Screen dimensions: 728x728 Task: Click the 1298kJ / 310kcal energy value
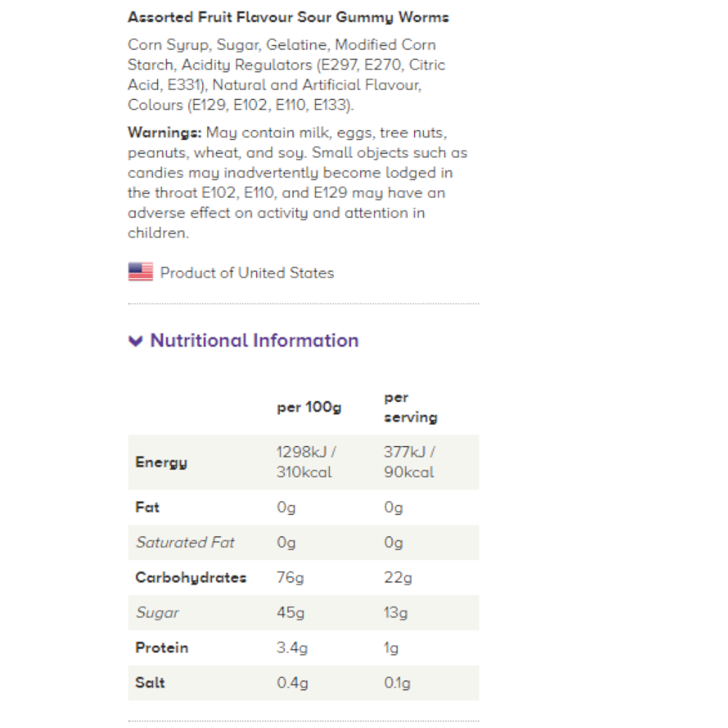[x=306, y=462]
